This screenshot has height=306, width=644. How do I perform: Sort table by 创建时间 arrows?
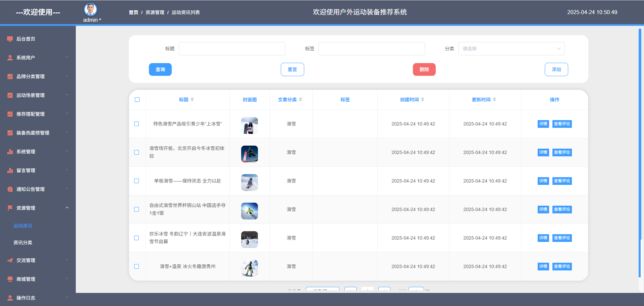(423, 100)
